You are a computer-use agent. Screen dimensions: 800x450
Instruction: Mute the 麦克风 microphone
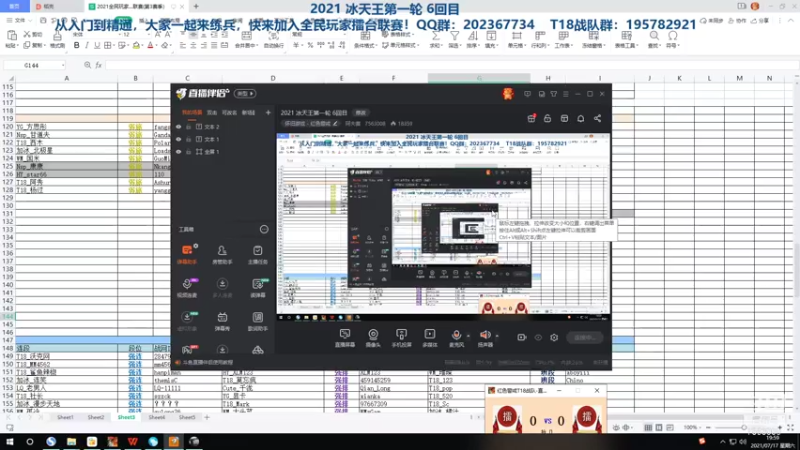pyautogui.click(x=456, y=335)
